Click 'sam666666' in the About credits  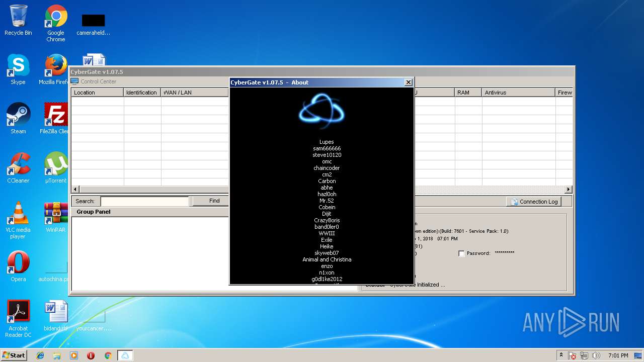[x=327, y=148]
